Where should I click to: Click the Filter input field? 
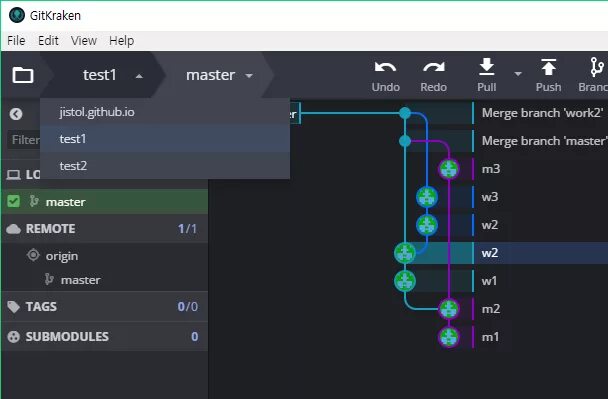click(x=24, y=140)
